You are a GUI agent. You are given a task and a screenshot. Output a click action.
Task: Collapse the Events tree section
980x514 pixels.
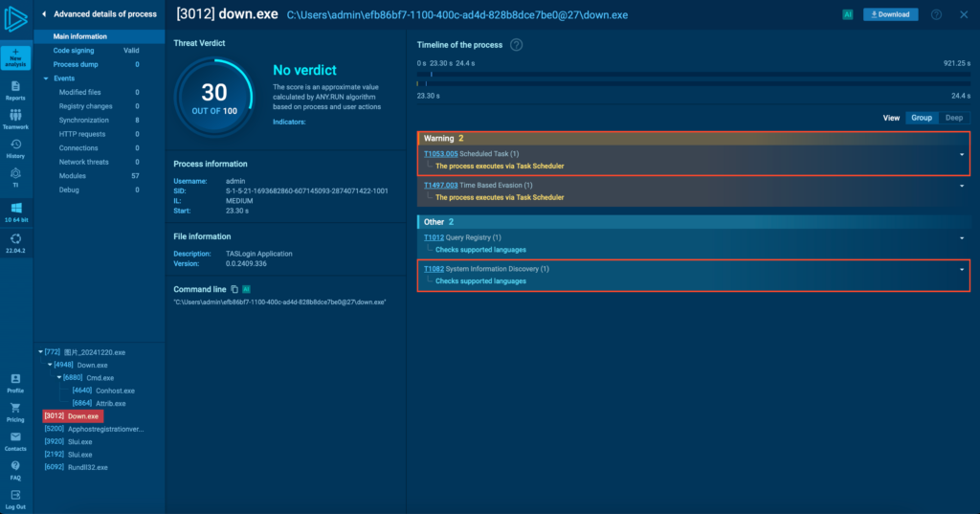pyautogui.click(x=45, y=78)
